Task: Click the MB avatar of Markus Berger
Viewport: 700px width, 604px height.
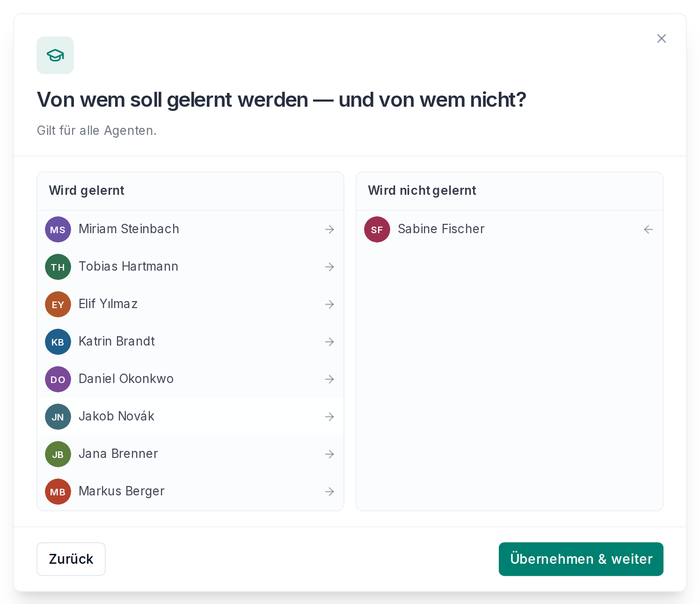Action: pyautogui.click(x=58, y=492)
